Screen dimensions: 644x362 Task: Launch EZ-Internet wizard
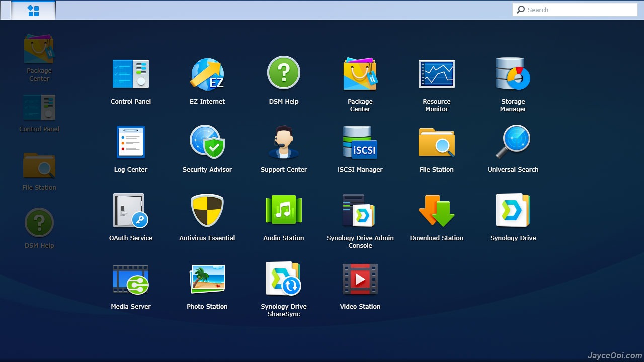207,74
